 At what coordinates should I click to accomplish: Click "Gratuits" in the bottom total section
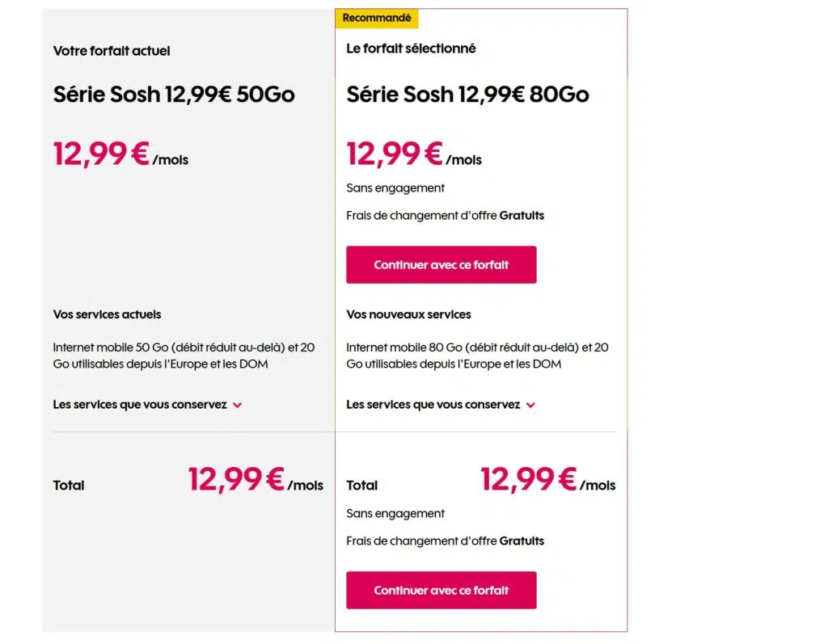(x=522, y=541)
